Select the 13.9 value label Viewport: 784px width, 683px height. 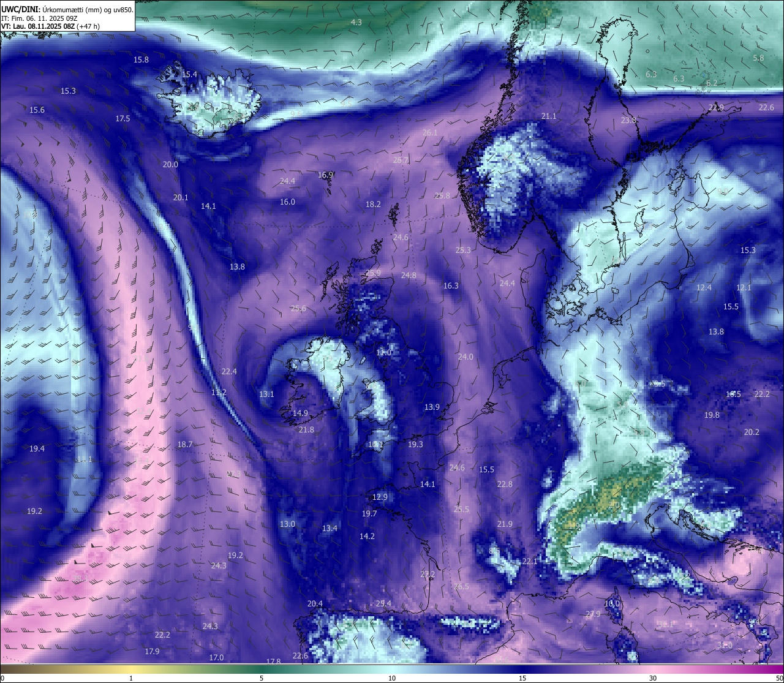click(432, 407)
